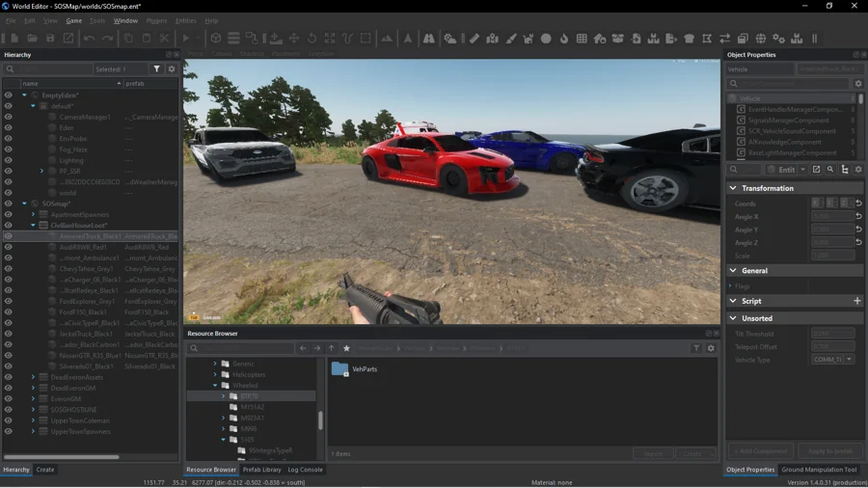Open the Plugins menu
Viewport: 868px width, 488px height.
click(156, 20)
